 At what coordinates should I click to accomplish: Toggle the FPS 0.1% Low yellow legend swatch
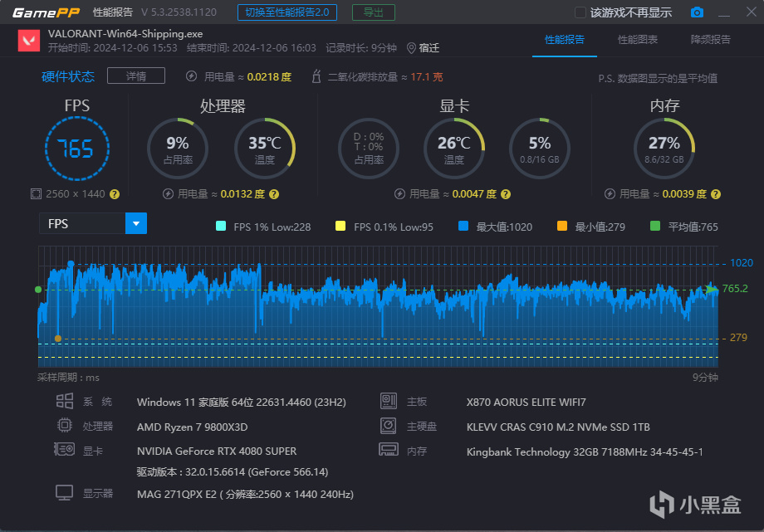(x=340, y=226)
